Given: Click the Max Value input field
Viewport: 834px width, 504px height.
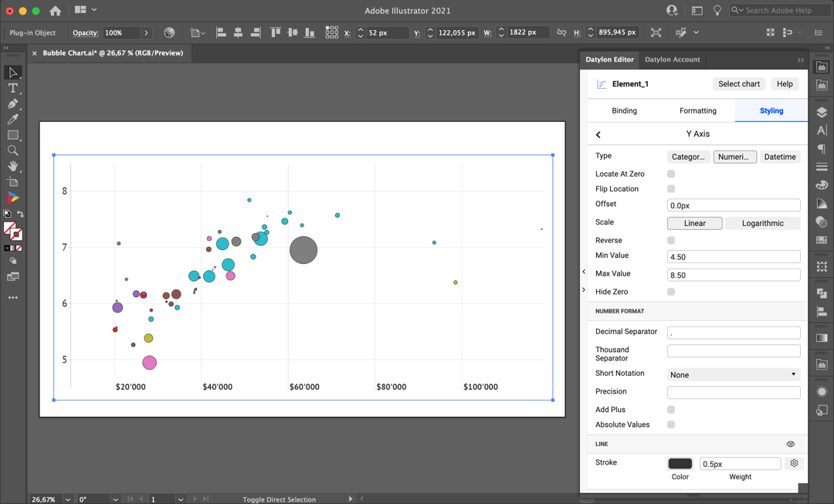Looking at the screenshot, I should click(733, 274).
